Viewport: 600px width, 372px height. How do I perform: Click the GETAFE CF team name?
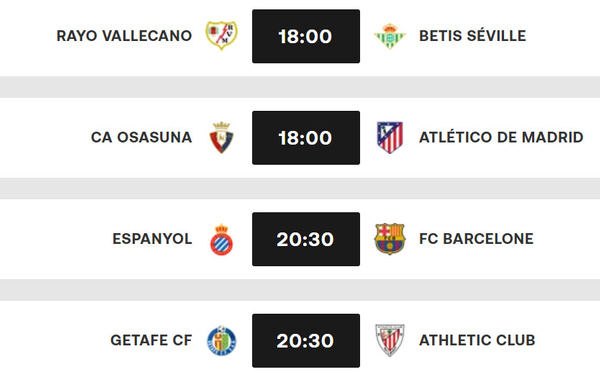151,340
